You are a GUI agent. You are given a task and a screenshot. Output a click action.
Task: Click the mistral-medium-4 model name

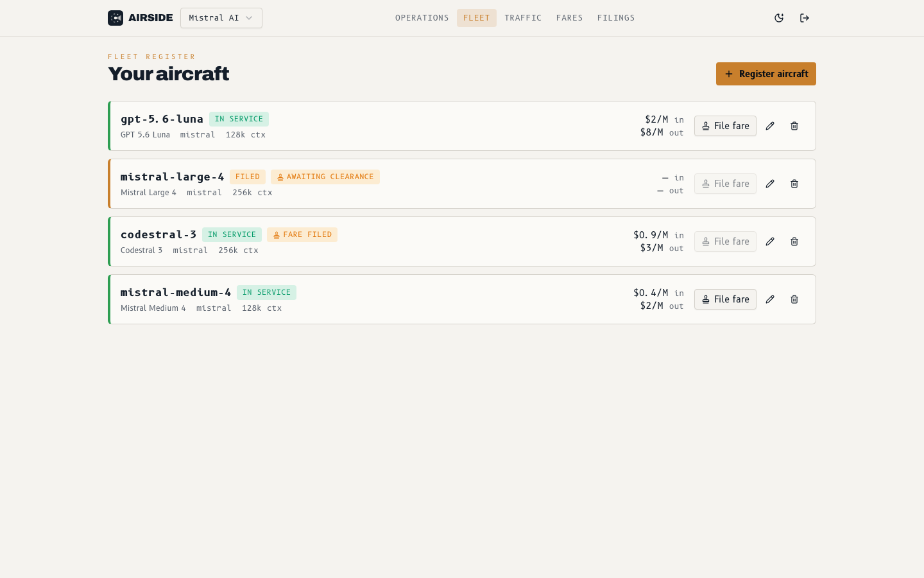click(x=176, y=292)
